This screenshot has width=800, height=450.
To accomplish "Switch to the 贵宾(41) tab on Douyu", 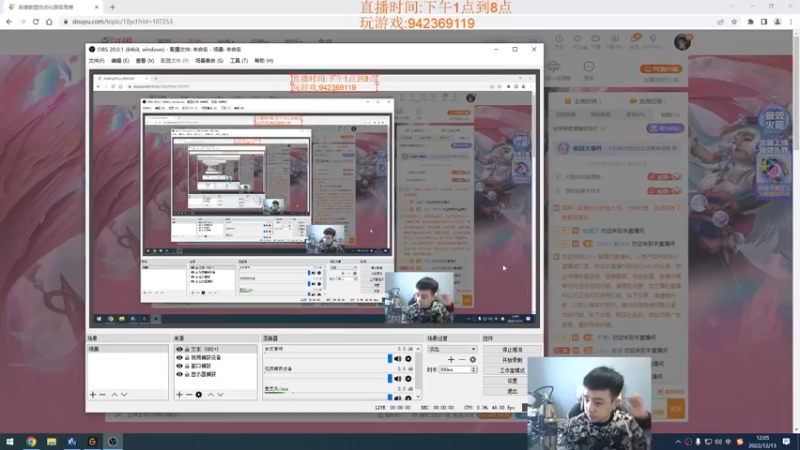I will click(635, 115).
